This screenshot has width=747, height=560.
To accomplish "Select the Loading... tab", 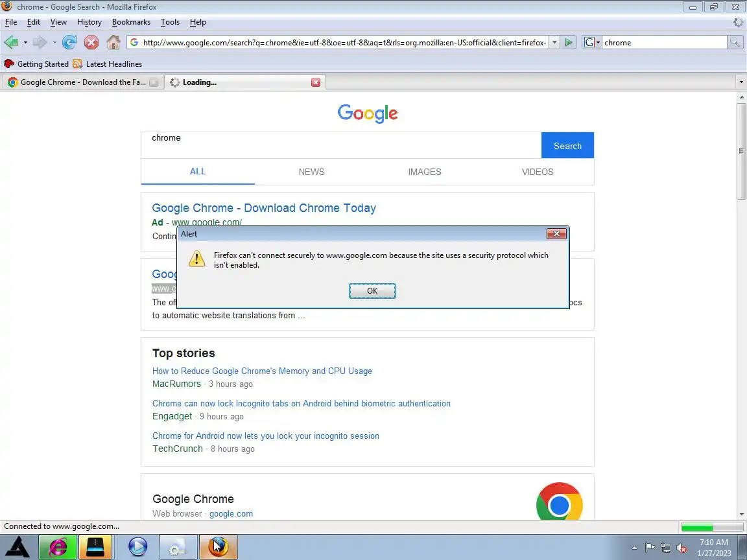I will 245,82.
